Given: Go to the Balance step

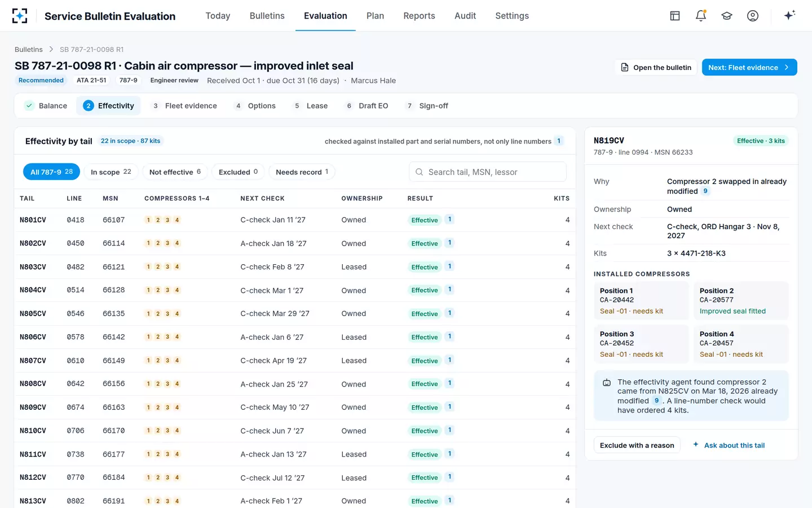Looking at the screenshot, I should (46, 106).
